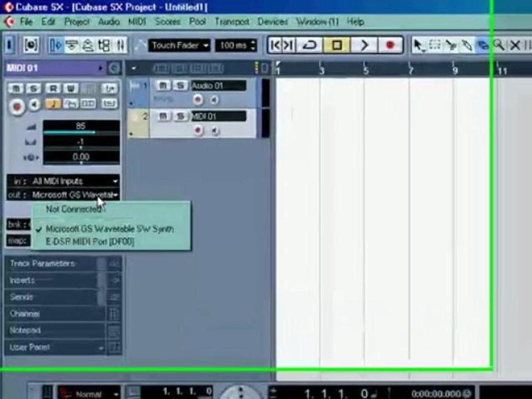Viewport: 532px width, 399px height.
Task: Solo the MIDI 01 track in list
Action: point(181,116)
